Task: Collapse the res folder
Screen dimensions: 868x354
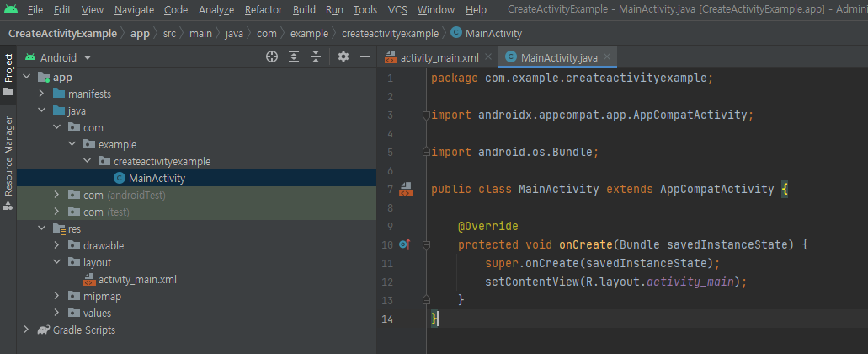Action: pyautogui.click(x=41, y=228)
